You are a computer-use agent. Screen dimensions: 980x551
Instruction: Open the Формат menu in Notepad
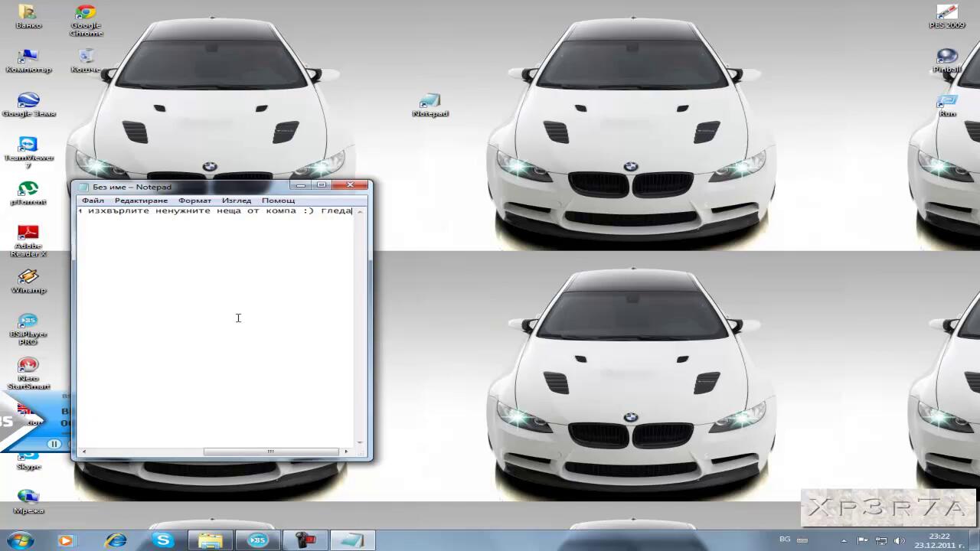[x=194, y=201]
